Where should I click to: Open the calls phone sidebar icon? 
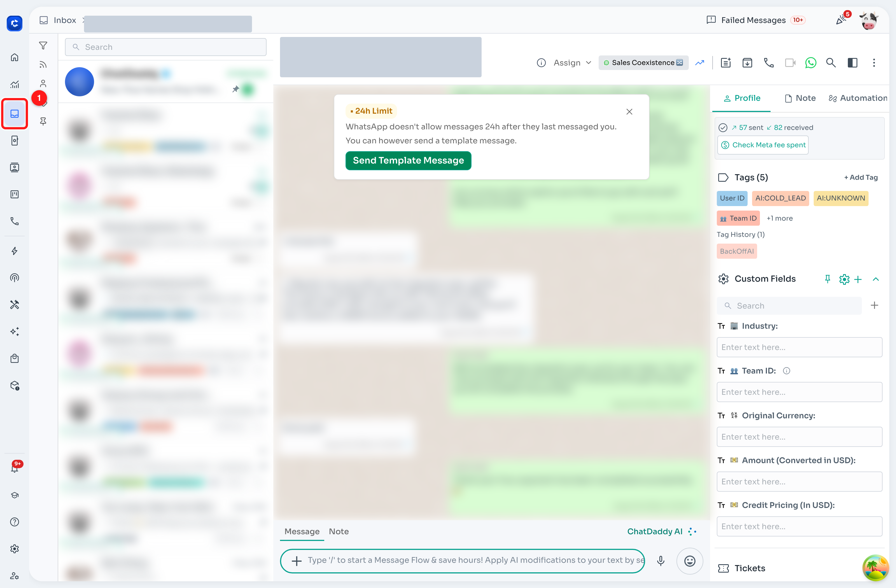14,221
